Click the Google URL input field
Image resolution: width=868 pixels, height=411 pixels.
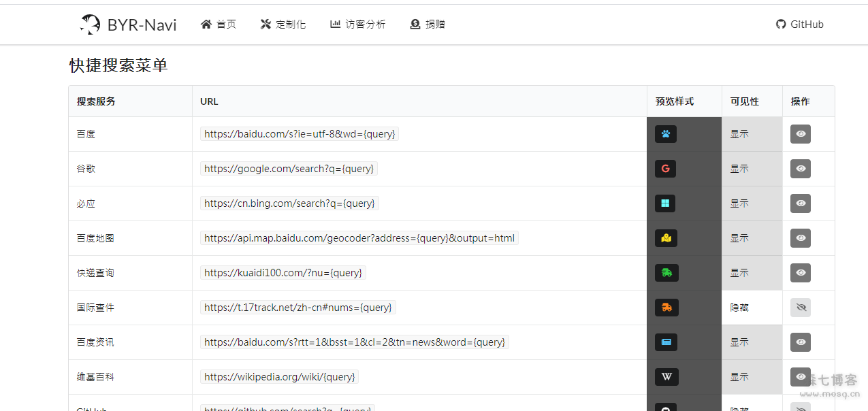tap(289, 168)
